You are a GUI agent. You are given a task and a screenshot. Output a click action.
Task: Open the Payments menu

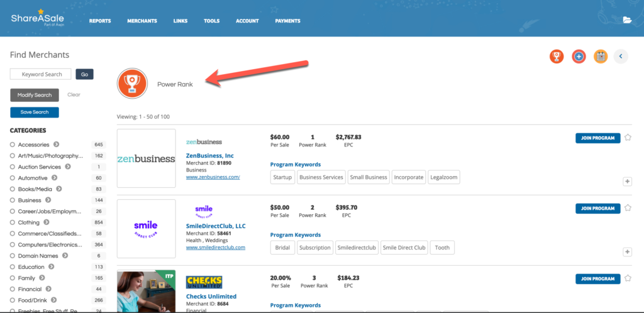(x=287, y=21)
